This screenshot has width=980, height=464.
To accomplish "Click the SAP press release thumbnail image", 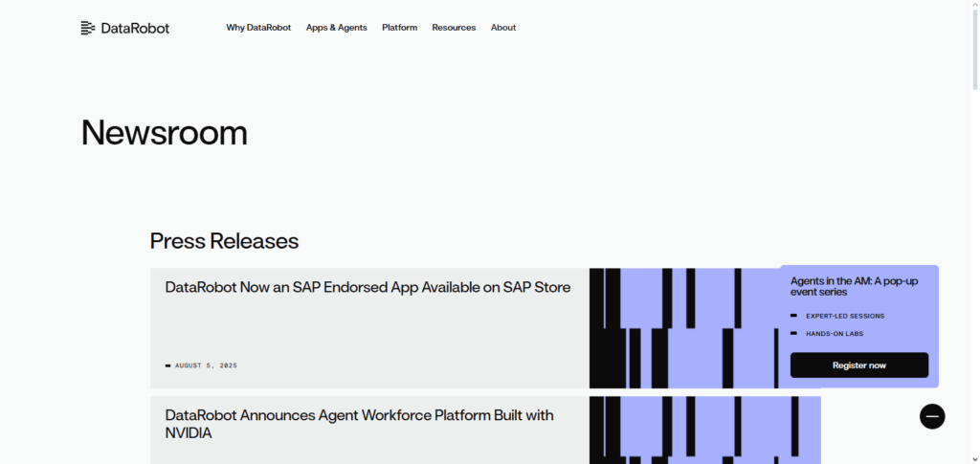I will point(684,328).
